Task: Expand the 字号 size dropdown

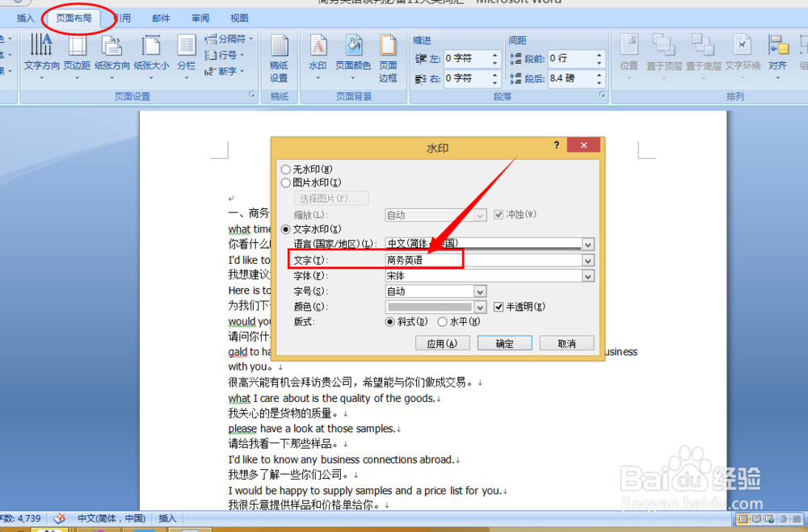Action: coord(480,291)
